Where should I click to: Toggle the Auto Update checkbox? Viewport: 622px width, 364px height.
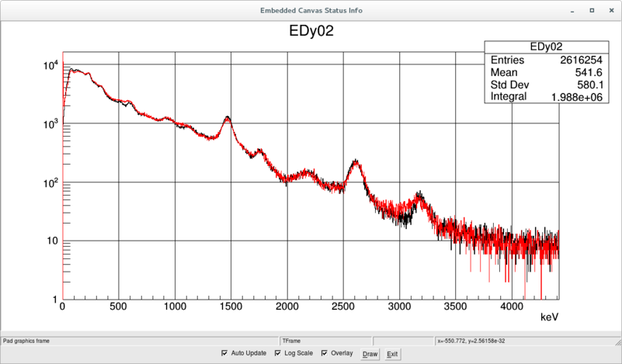(224, 353)
